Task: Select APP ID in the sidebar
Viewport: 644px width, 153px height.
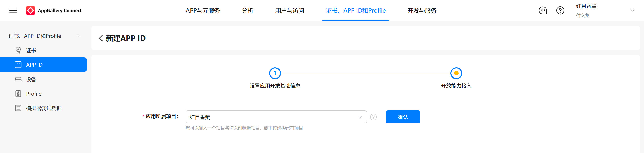Action: point(43,65)
